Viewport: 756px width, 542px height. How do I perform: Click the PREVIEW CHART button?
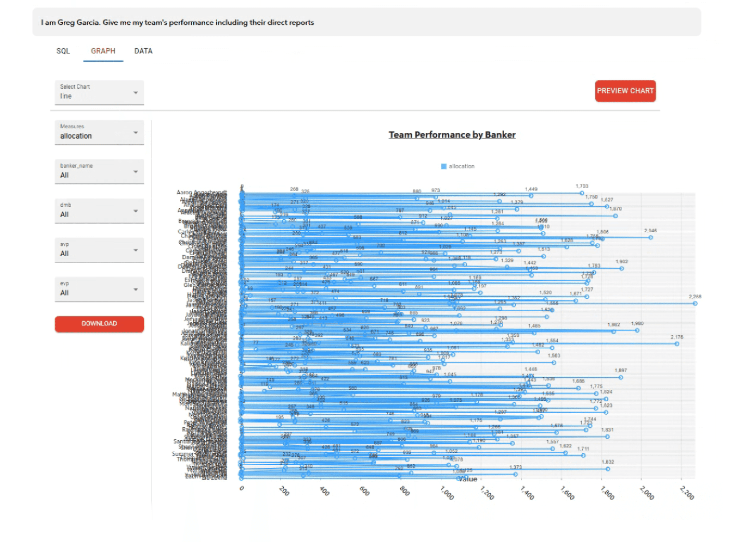[625, 91]
